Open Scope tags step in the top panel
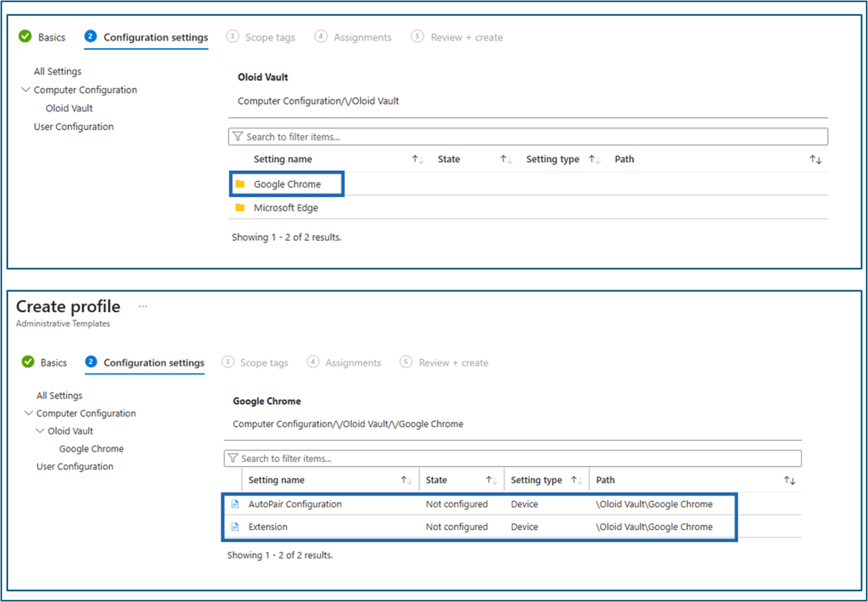This screenshot has height=602, width=868. coord(261,37)
